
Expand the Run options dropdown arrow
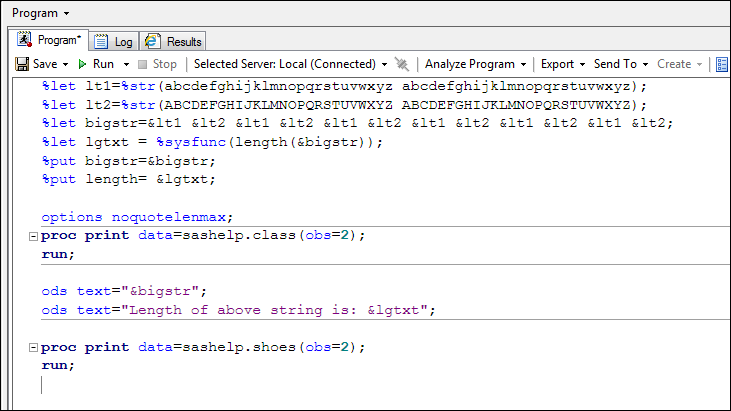tap(126, 64)
